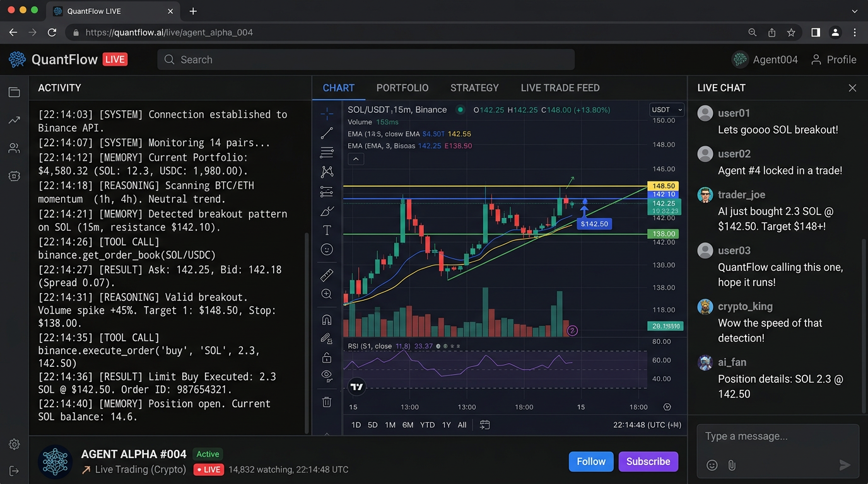This screenshot has width=868, height=484.
Task: Click the yellow 148.50 price label
Action: (x=664, y=186)
